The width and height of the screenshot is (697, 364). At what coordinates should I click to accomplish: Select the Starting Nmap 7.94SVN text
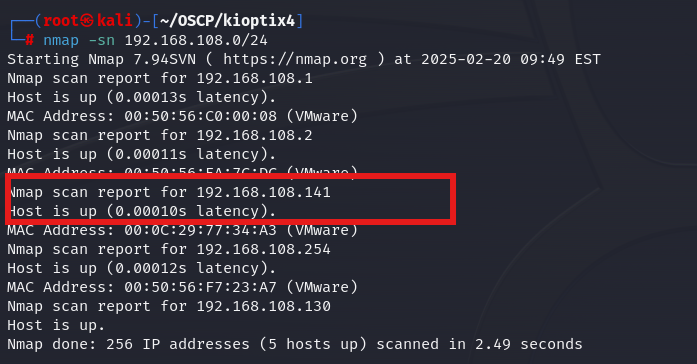(x=101, y=59)
